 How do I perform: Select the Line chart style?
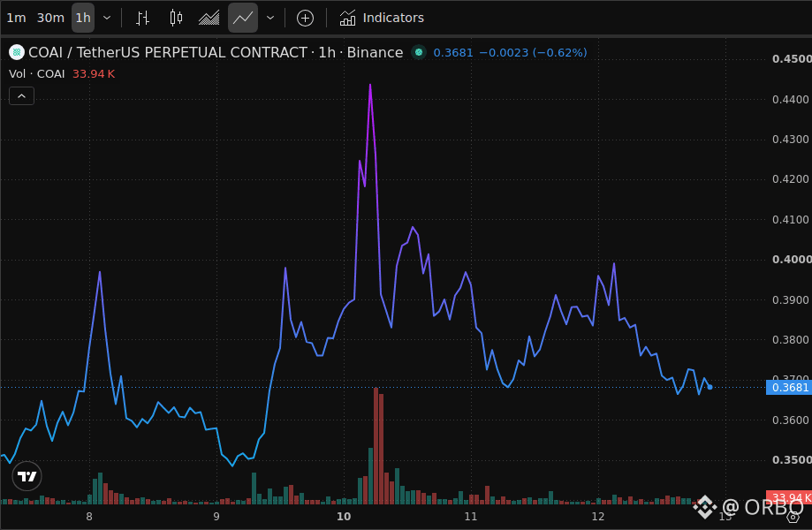tap(243, 18)
